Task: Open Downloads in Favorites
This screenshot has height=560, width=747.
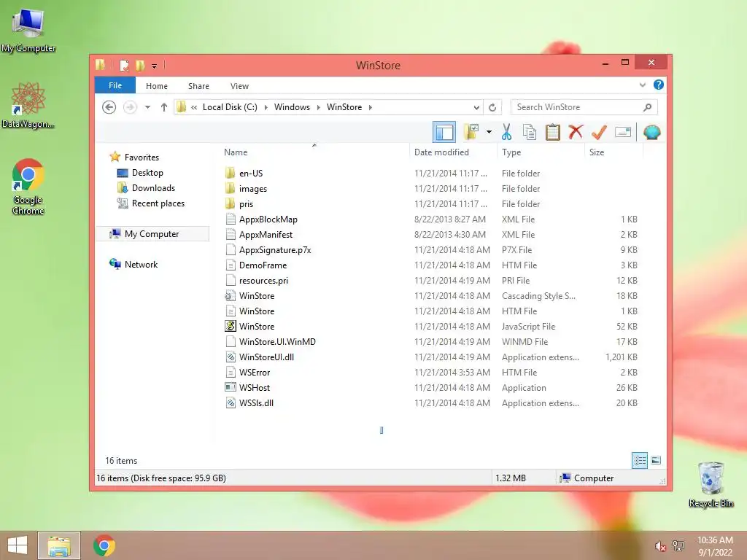Action: tap(153, 188)
